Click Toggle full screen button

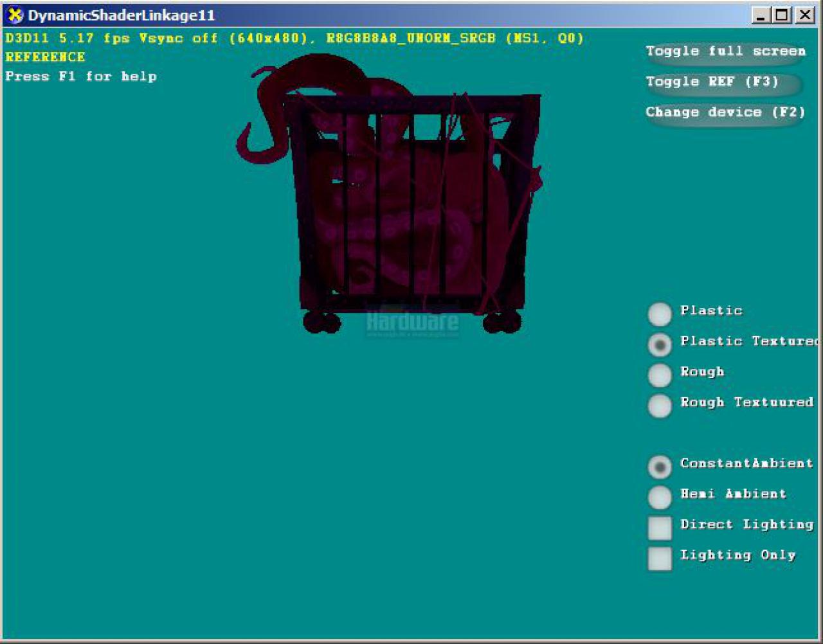click(x=725, y=51)
